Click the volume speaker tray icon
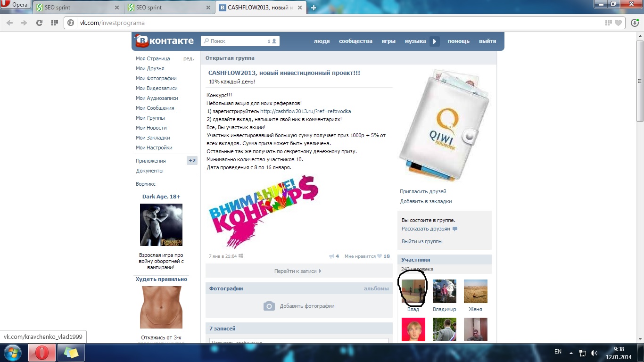Screen dimensions: 644x362 click(x=594, y=353)
